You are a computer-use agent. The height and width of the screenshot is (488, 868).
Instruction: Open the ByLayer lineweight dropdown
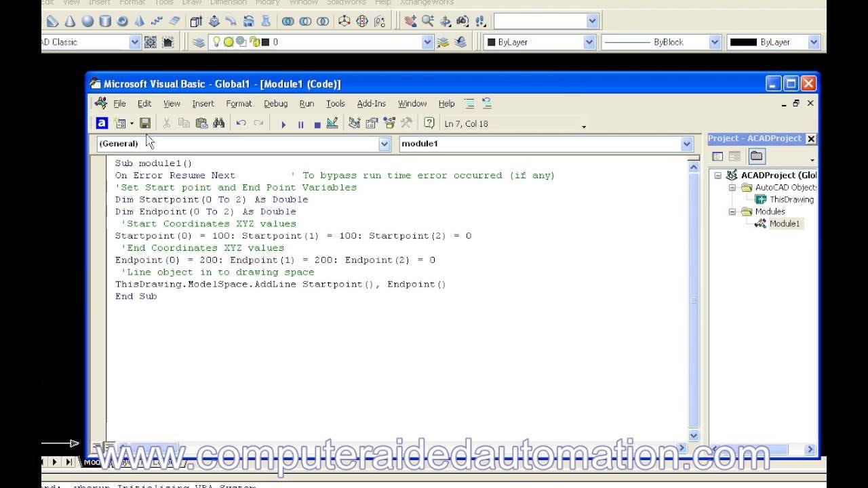pos(814,42)
